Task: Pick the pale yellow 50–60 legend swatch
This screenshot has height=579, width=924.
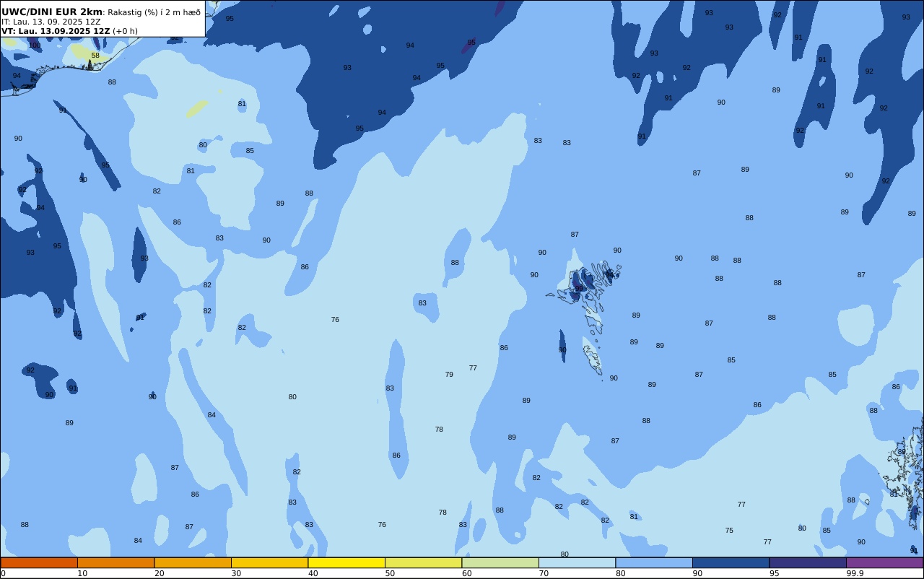Action: tap(423, 562)
